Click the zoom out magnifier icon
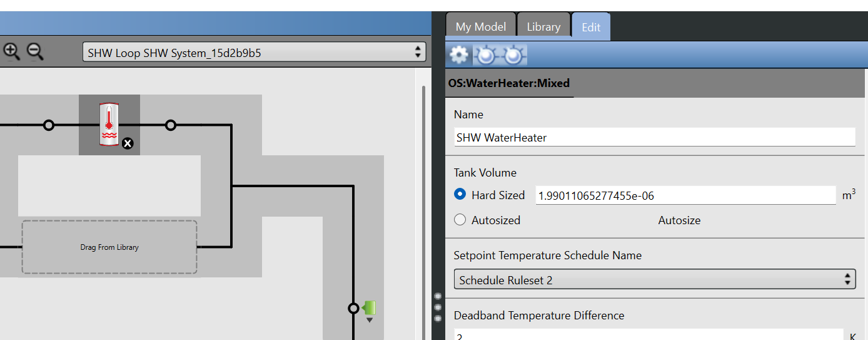The height and width of the screenshot is (340, 868). tap(35, 51)
